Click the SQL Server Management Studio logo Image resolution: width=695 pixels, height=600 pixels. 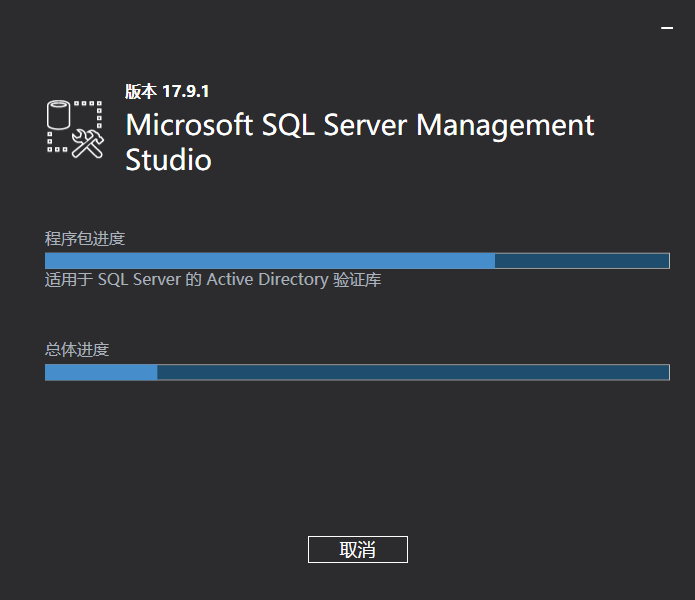point(75,129)
